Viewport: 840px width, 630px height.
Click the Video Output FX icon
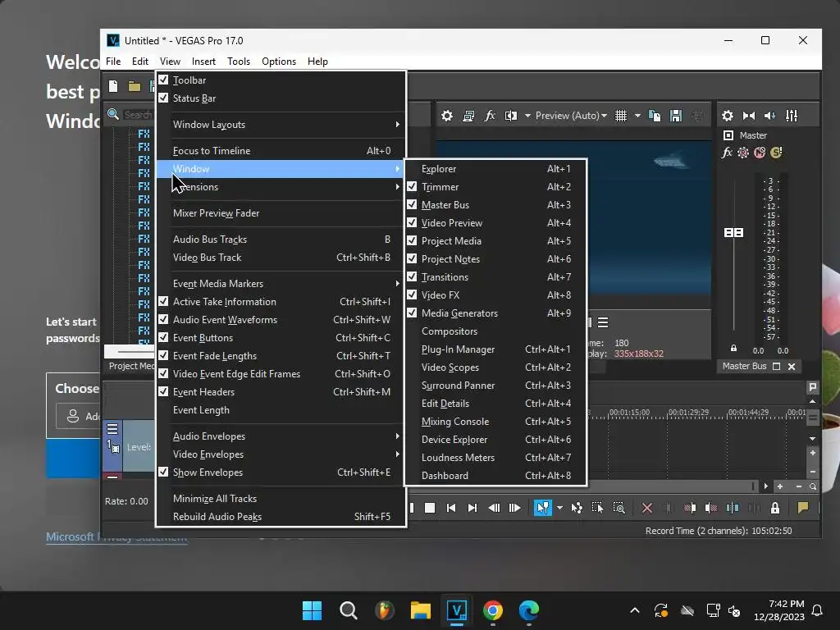[x=490, y=116]
